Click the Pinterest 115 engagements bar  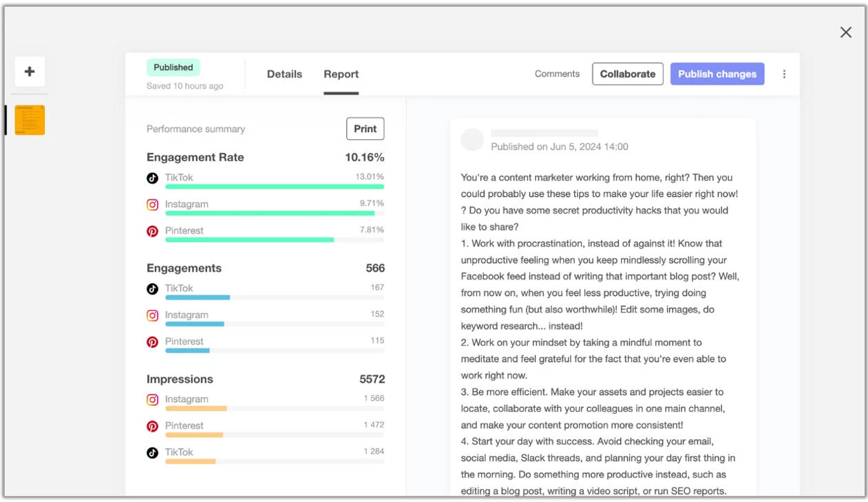[275, 351]
